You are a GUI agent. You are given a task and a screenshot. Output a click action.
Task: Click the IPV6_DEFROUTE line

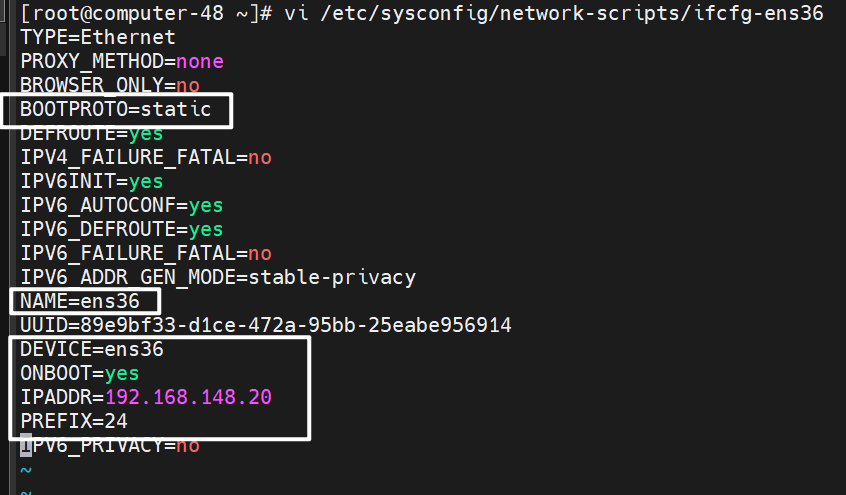point(122,229)
